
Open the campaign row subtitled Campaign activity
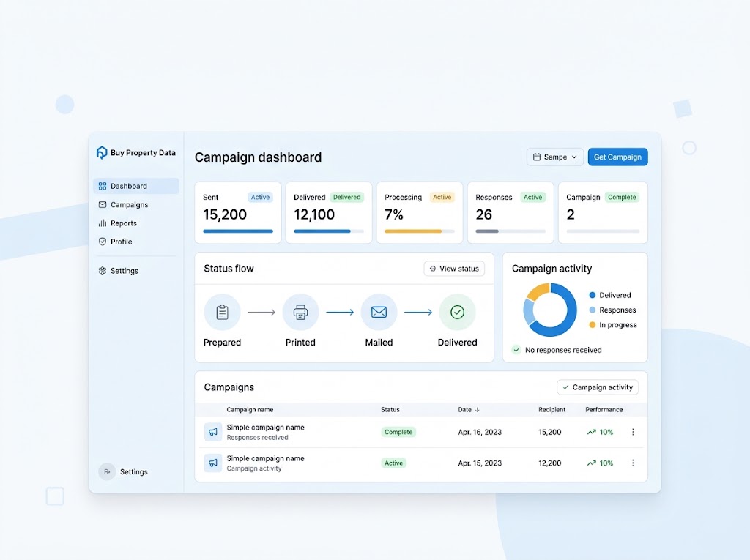point(265,459)
